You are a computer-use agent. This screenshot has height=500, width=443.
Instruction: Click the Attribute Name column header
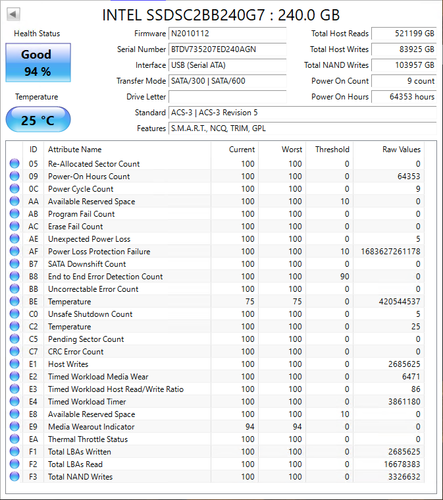(127, 149)
